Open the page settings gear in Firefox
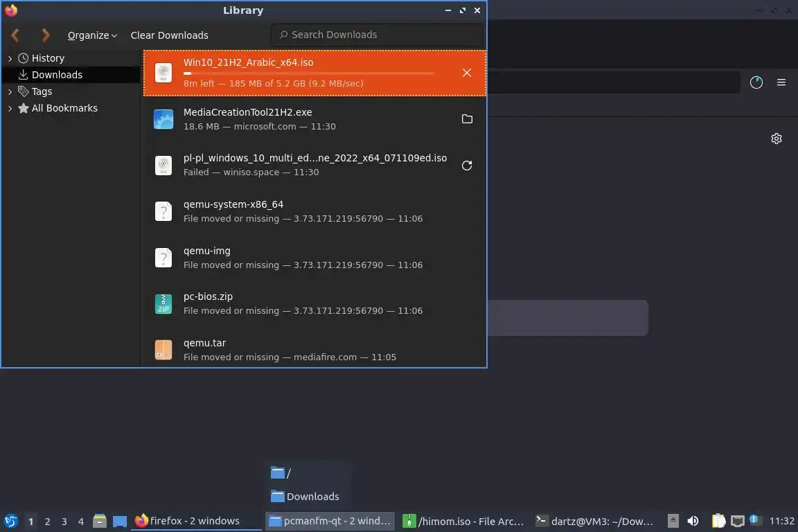 (776, 139)
